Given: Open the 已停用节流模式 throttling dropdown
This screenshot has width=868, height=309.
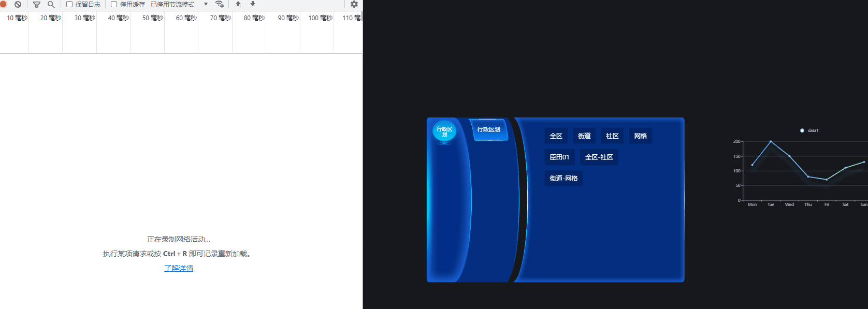Looking at the screenshot, I should point(179,4).
